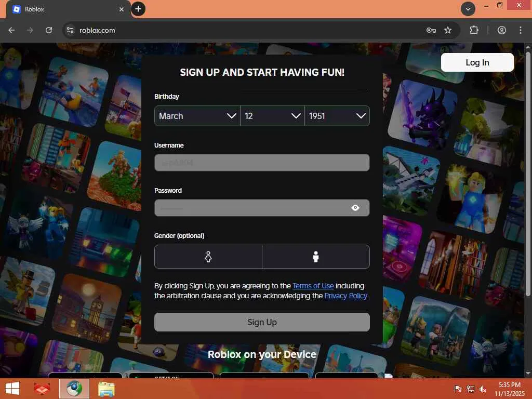This screenshot has height=399, width=532.
Task: Toggle password visibility eye icon
Action: pyautogui.click(x=355, y=208)
